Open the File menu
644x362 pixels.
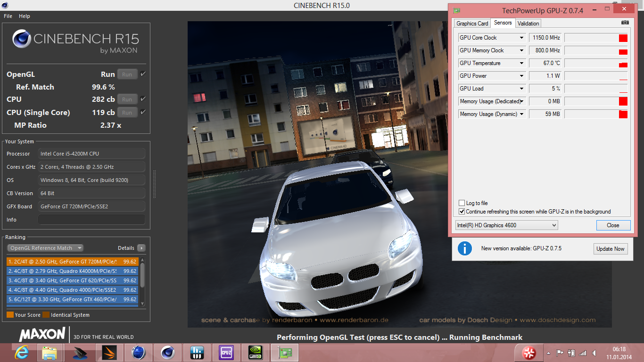(x=8, y=16)
